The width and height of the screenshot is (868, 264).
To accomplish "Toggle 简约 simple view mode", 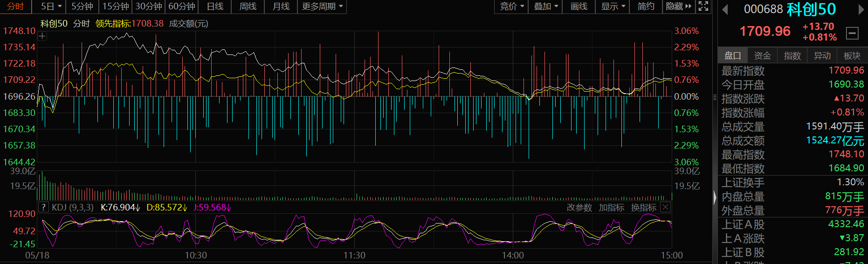I will point(646,7).
